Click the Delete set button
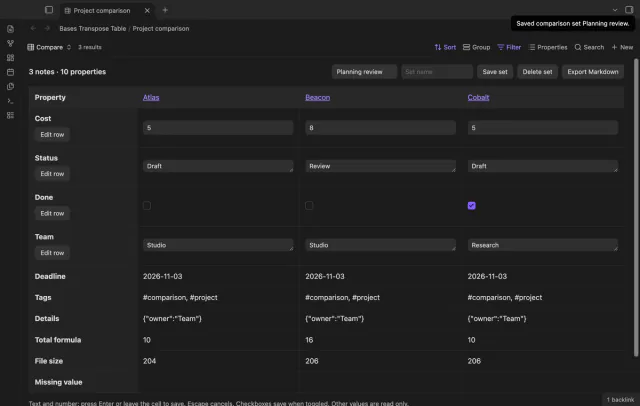Viewport: 640px width, 406px height. point(538,72)
